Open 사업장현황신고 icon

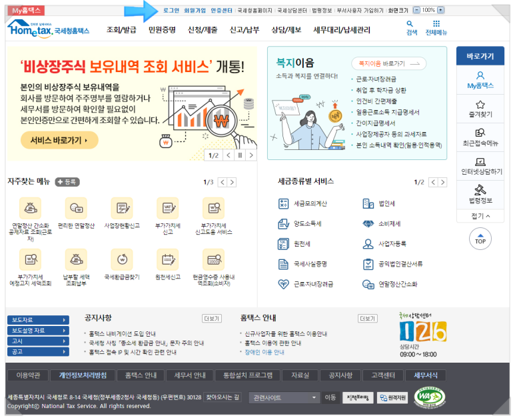[122, 208]
